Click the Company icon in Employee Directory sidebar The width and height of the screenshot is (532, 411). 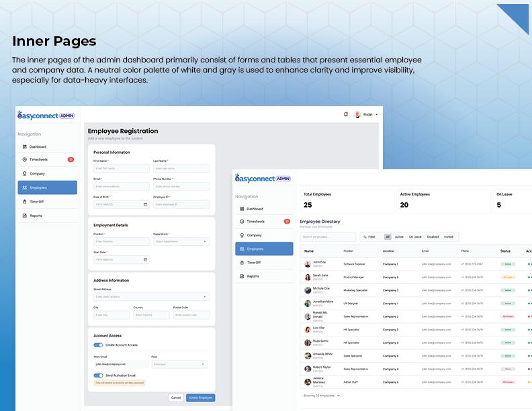coord(242,235)
